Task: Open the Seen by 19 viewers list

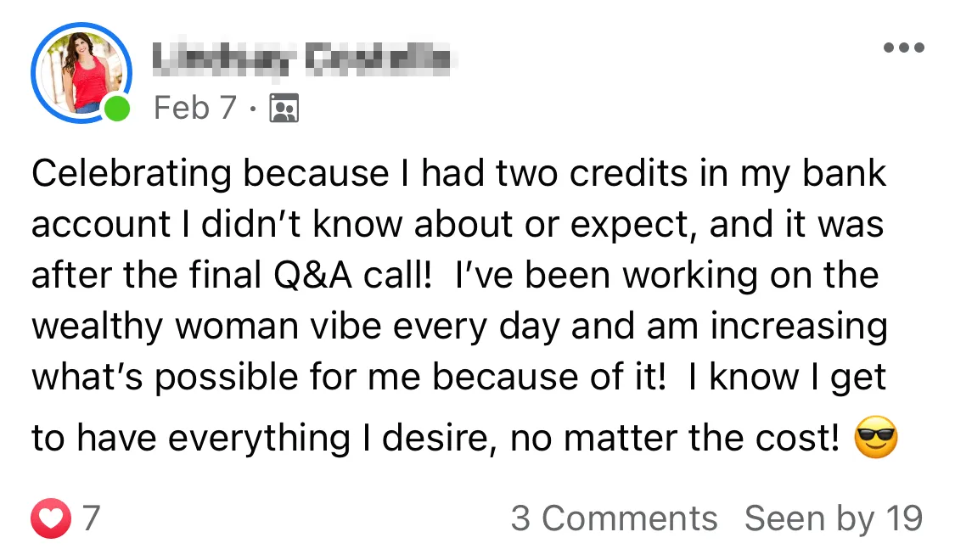Action: click(x=834, y=518)
